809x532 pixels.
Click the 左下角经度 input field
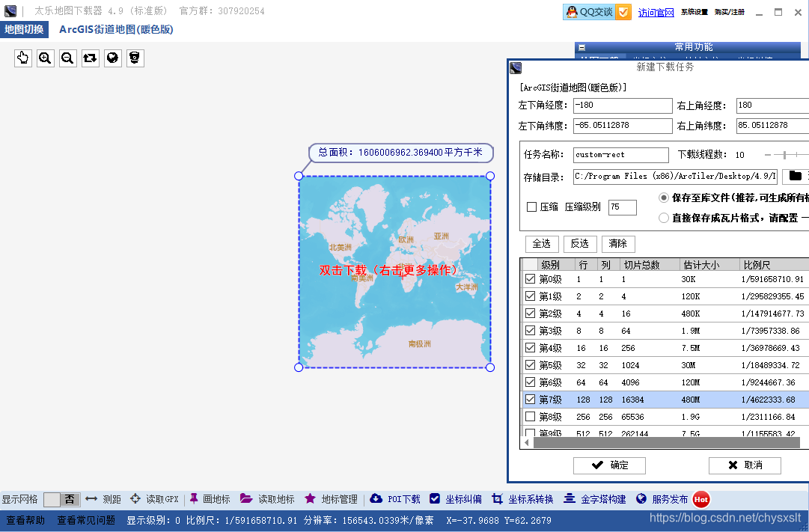(x=623, y=106)
